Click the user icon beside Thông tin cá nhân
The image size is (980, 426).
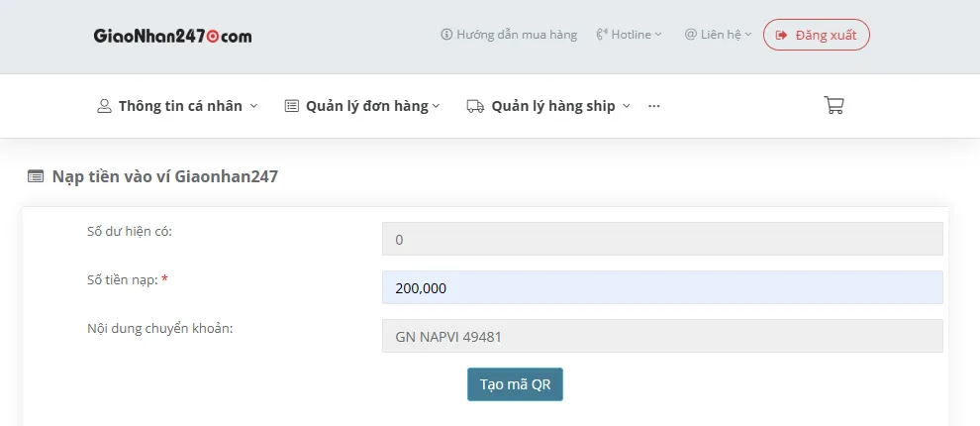click(x=104, y=106)
